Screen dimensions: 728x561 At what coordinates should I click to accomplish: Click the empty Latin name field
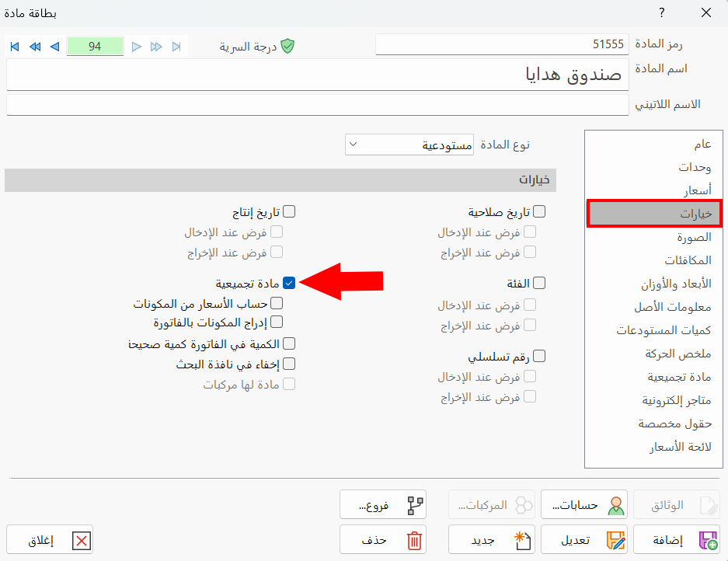(x=318, y=105)
